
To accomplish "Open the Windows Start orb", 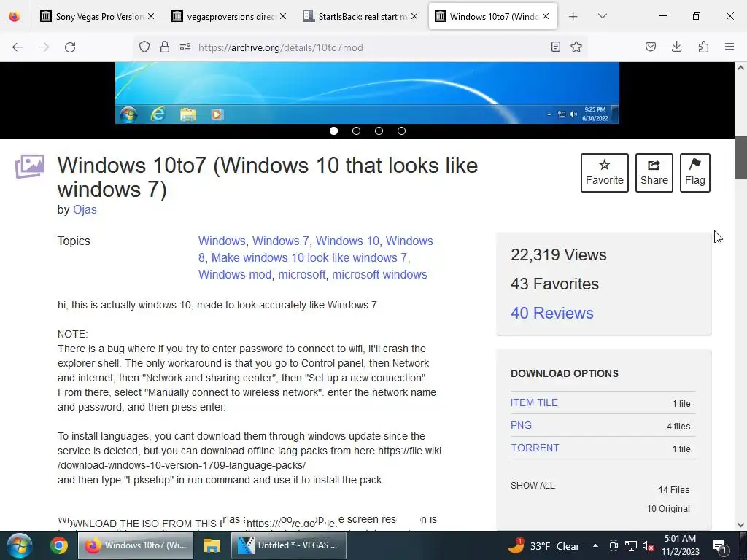I will (19, 545).
